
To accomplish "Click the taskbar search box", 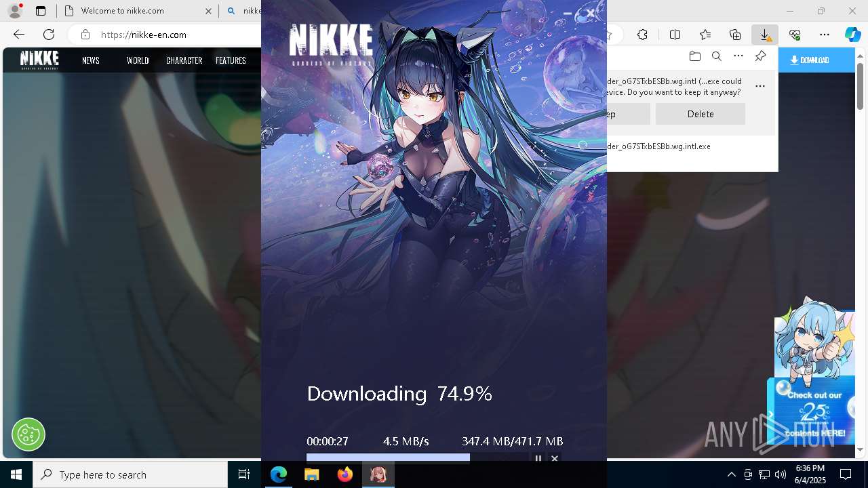I will (130, 474).
